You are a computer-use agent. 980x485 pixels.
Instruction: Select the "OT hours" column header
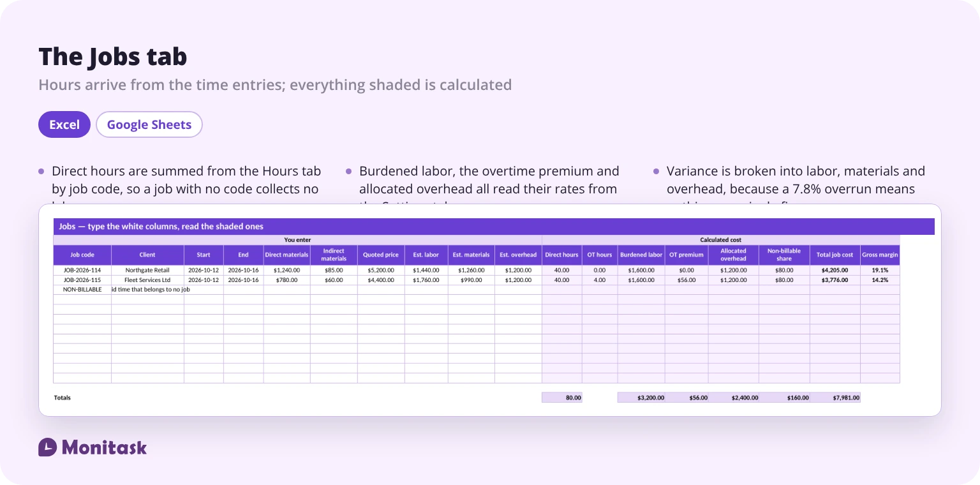coord(600,255)
